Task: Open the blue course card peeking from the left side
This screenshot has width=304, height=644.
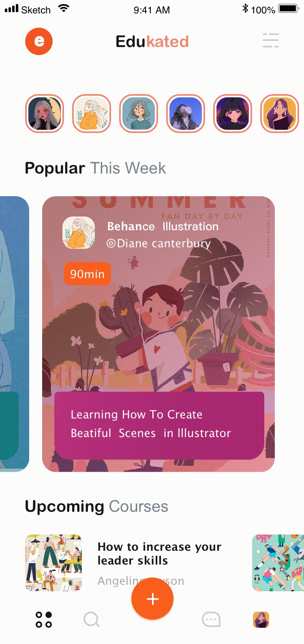Action: [15, 334]
